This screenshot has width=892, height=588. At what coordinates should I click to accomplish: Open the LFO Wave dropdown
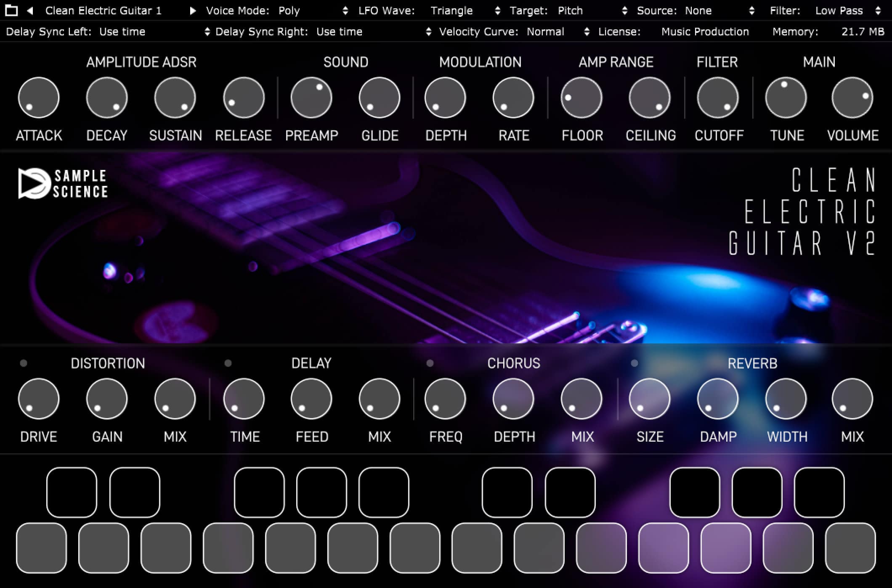(465, 11)
